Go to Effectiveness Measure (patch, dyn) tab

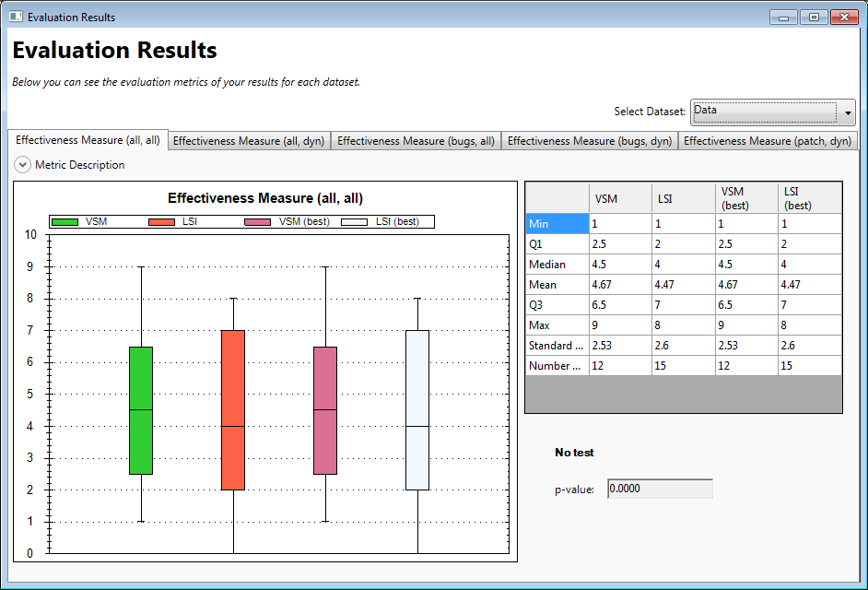[x=767, y=141]
